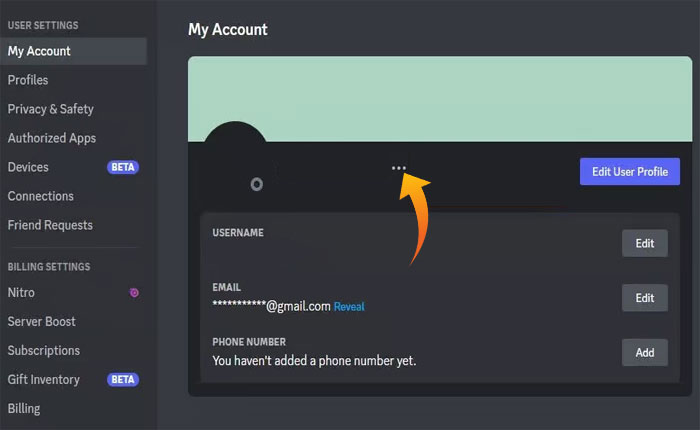700x430 pixels.
Task: Open Friend Requests settings
Action: coord(50,225)
